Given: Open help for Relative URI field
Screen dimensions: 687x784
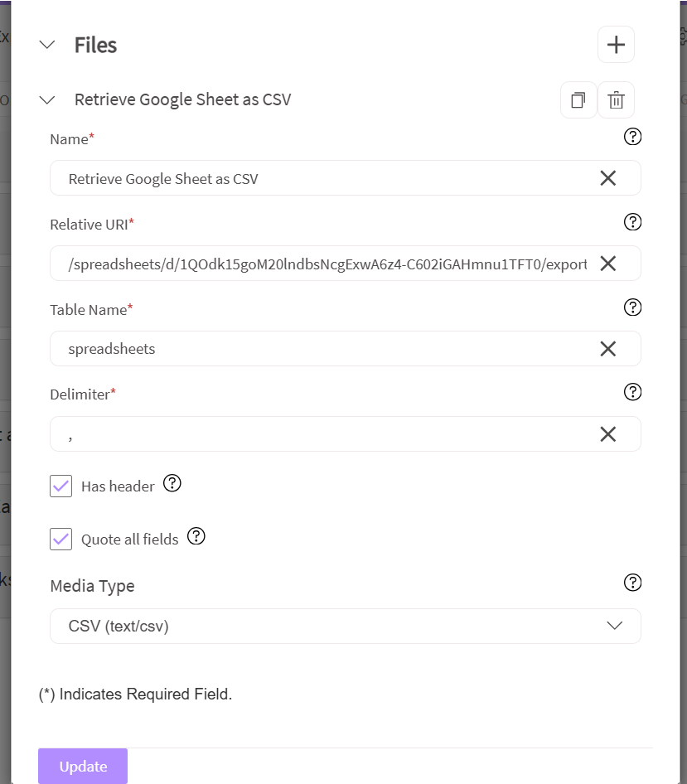Looking at the screenshot, I should coord(632,221).
